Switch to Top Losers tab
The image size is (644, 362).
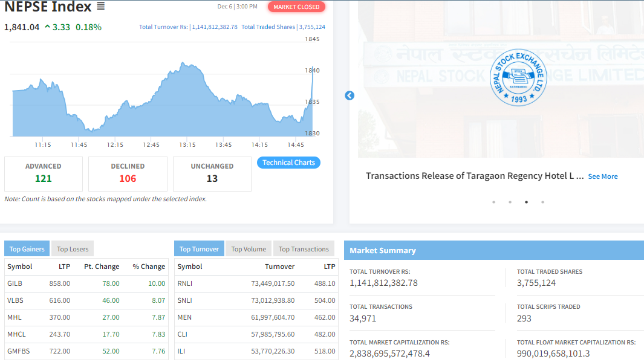point(73,249)
